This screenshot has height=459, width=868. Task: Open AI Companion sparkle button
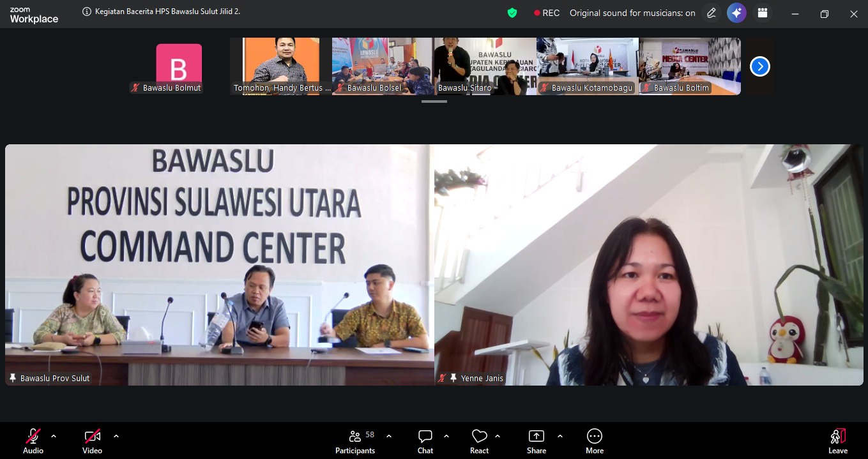coord(737,13)
